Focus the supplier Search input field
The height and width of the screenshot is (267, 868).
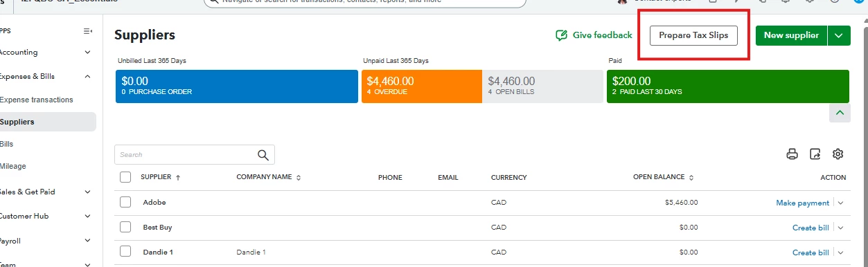pos(185,155)
